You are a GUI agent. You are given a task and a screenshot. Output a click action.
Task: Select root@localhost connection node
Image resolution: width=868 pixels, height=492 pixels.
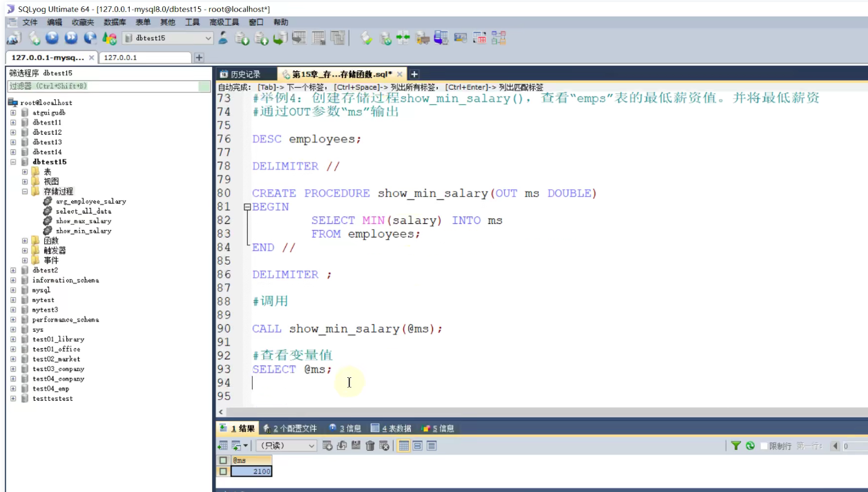(x=46, y=102)
